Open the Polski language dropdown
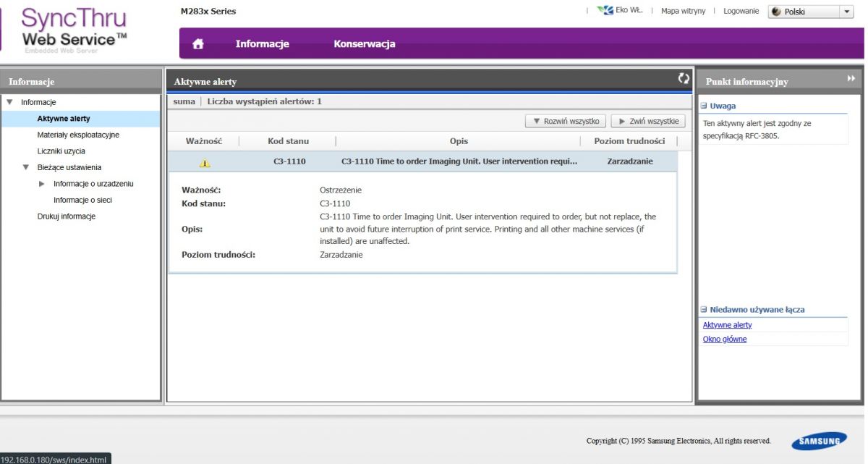Screen dimensions: 868x464 point(812,12)
